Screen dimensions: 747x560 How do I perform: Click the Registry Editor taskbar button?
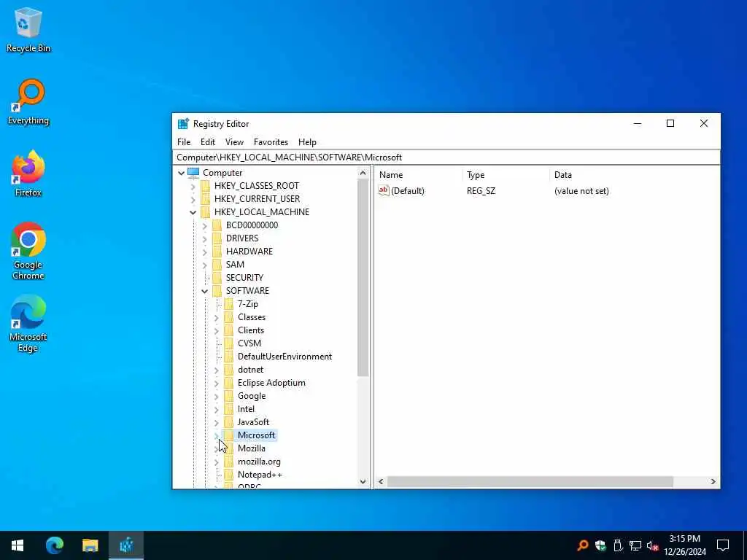[x=126, y=545]
